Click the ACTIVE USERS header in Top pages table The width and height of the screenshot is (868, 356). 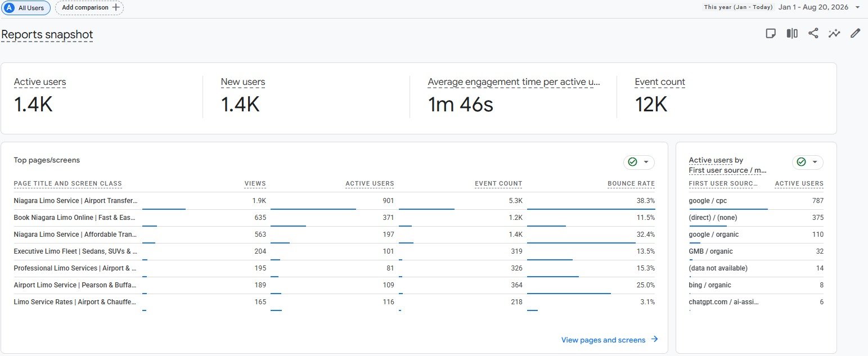(370, 184)
